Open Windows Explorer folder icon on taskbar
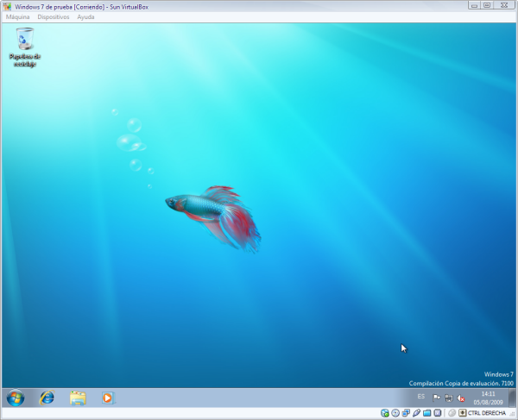 coord(78,398)
